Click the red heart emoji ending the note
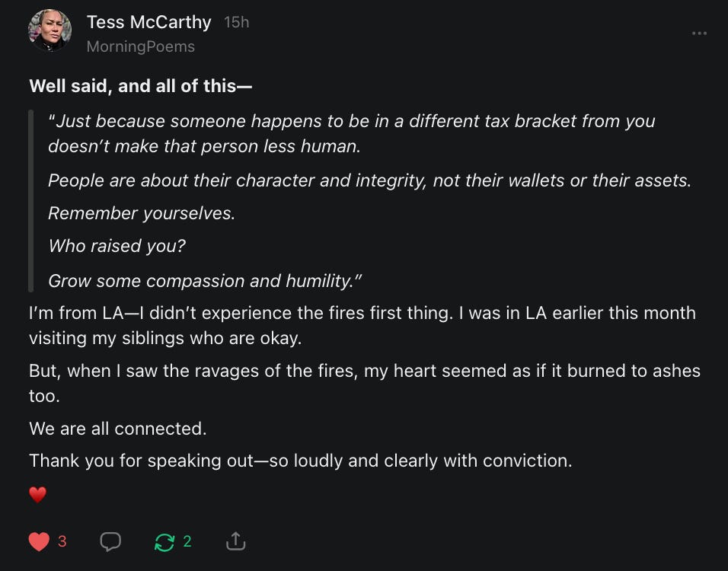 point(38,495)
